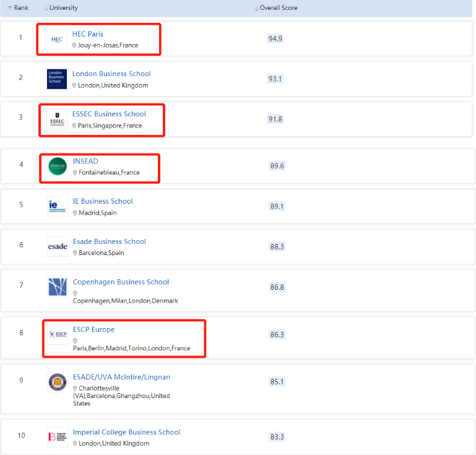Sort table by Overall Score header

coord(275,8)
